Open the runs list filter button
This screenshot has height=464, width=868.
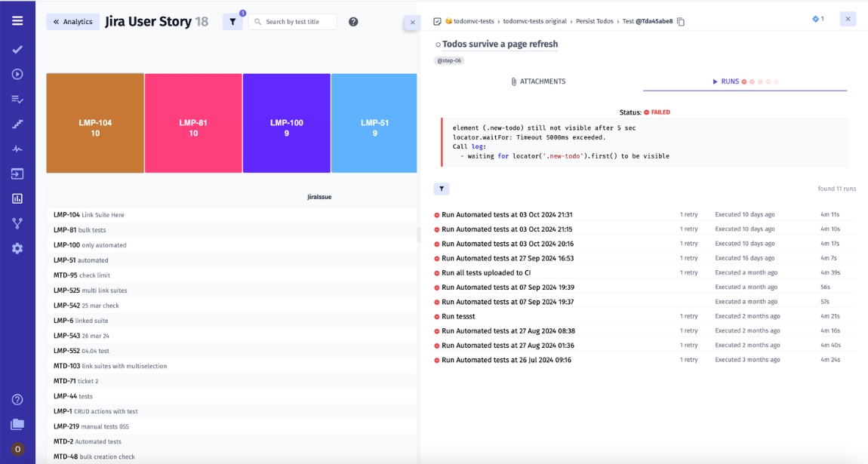442,189
